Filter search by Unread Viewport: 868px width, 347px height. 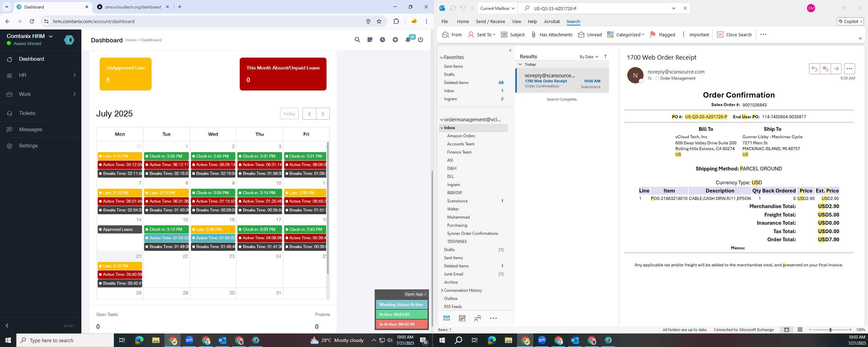[x=590, y=35]
